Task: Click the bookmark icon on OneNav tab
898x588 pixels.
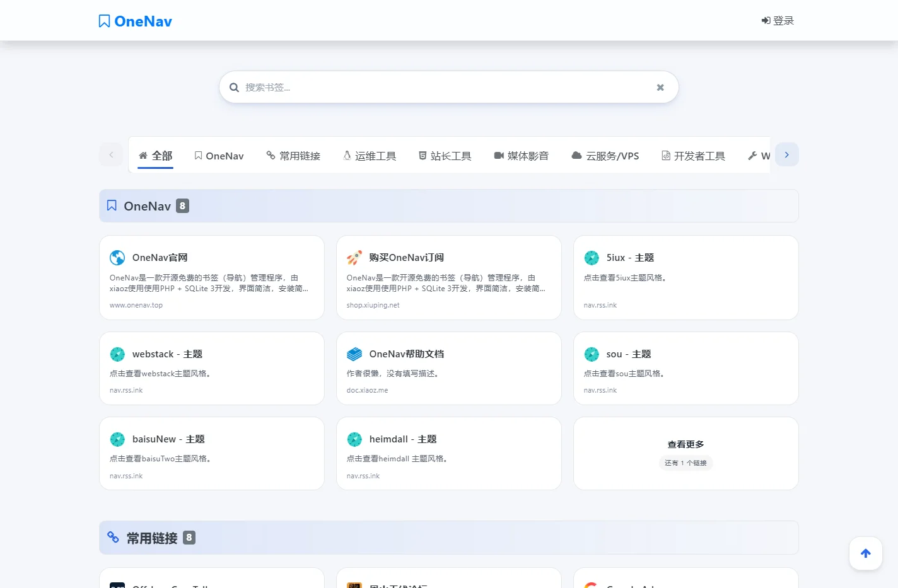Action: pos(198,156)
